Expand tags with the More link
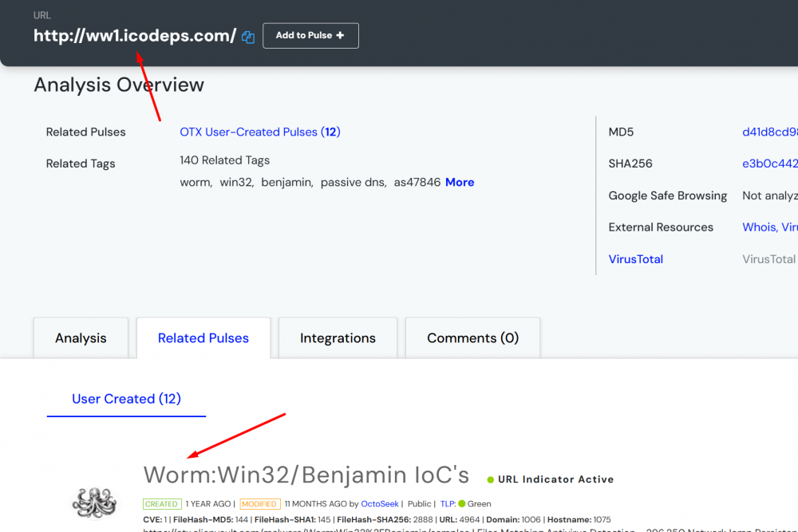798x532 pixels. 460,182
